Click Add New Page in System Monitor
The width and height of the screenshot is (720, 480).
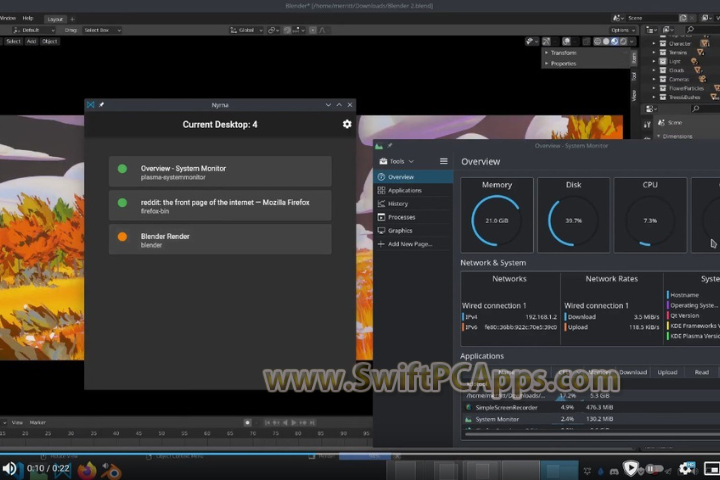point(413,244)
